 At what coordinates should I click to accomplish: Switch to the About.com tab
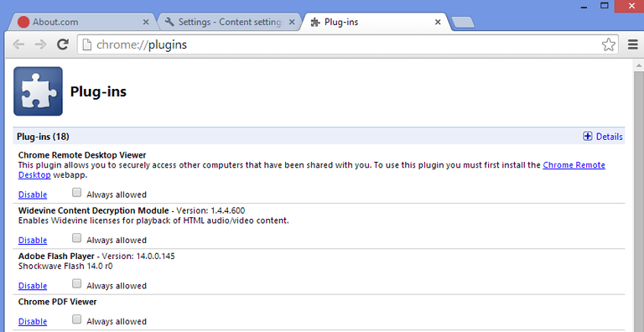(82, 22)
